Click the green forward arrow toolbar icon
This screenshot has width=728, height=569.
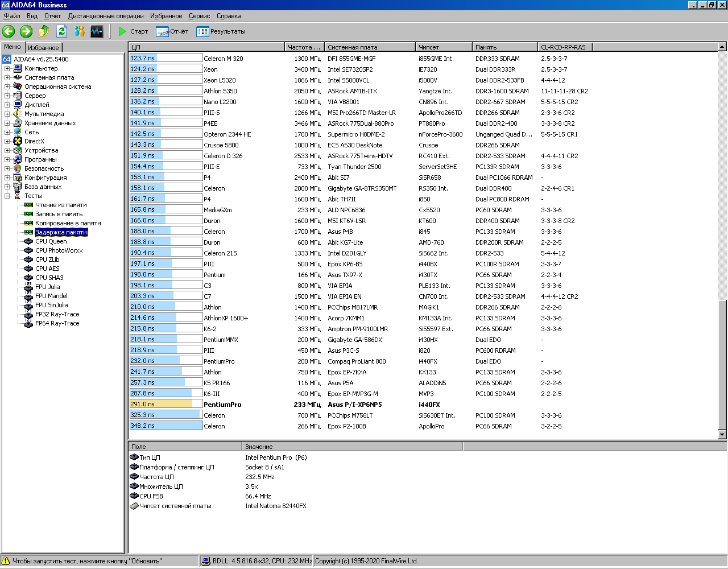tap(26, 31)
